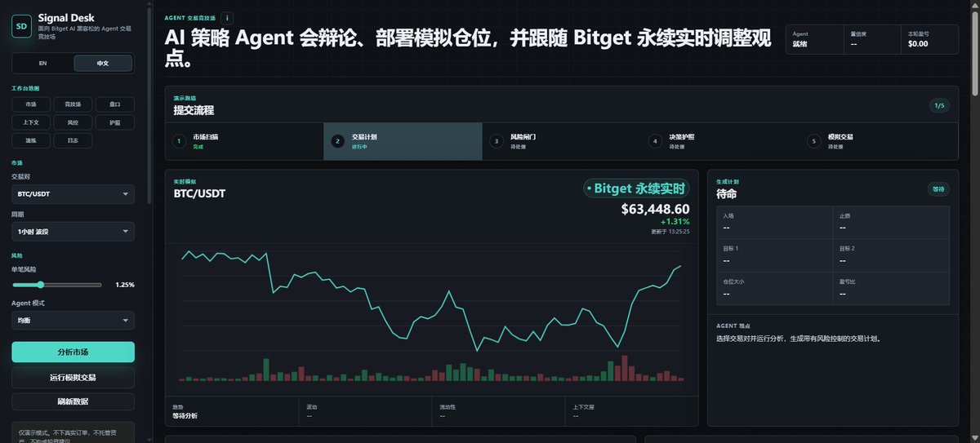
Task: Click the 上下文 stat cell under the chart
Action: coord(631,411)
